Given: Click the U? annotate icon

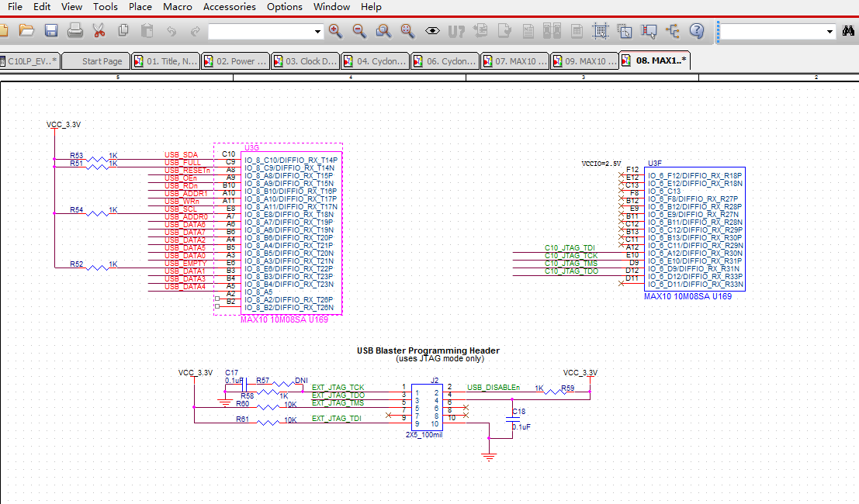Looking at the screenshot, I should pos(455,32).
